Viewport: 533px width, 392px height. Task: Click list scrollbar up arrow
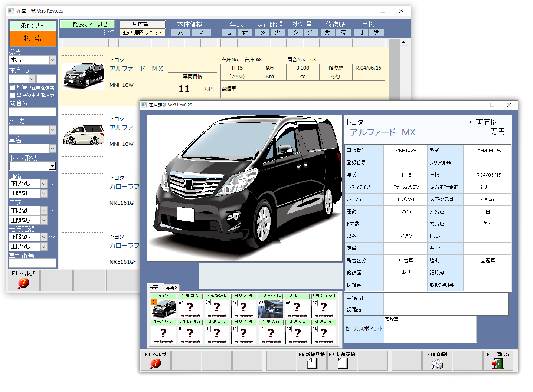click(x=403, y=42)
